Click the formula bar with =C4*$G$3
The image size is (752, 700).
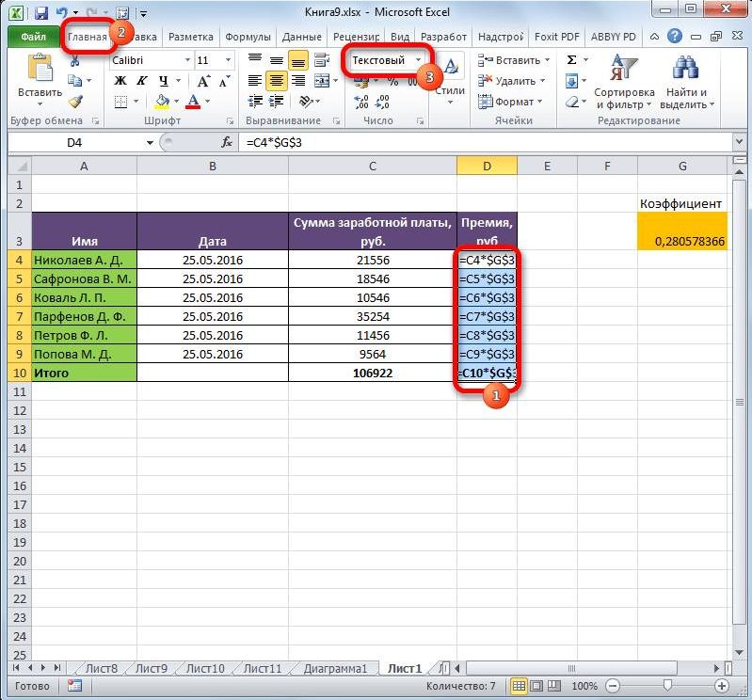(486, 142)
